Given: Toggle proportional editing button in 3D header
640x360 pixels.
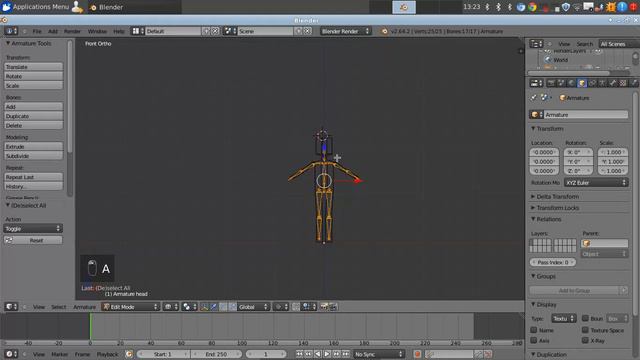Looking at the screenshot, I should tap(280, 307).
